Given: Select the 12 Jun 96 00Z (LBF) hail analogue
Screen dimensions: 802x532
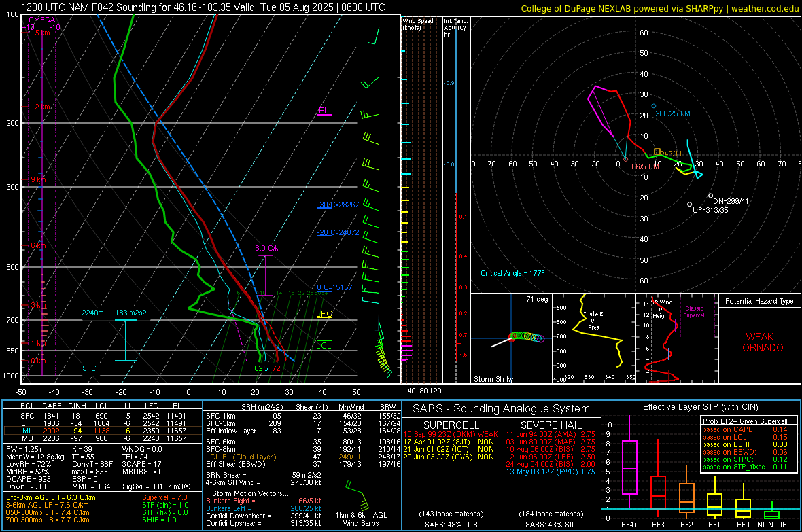Looking at the screenshot, I should (x=551, y=457).
